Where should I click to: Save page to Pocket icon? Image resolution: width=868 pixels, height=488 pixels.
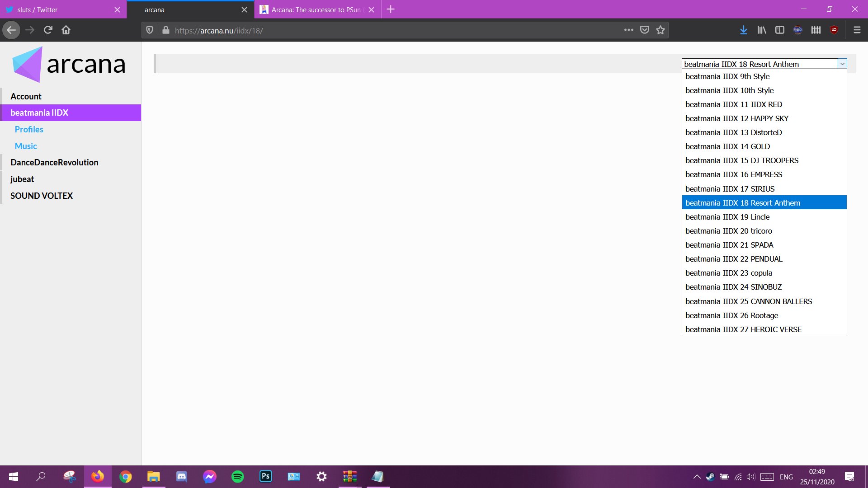pyautogui.click(x=645, y=30)
